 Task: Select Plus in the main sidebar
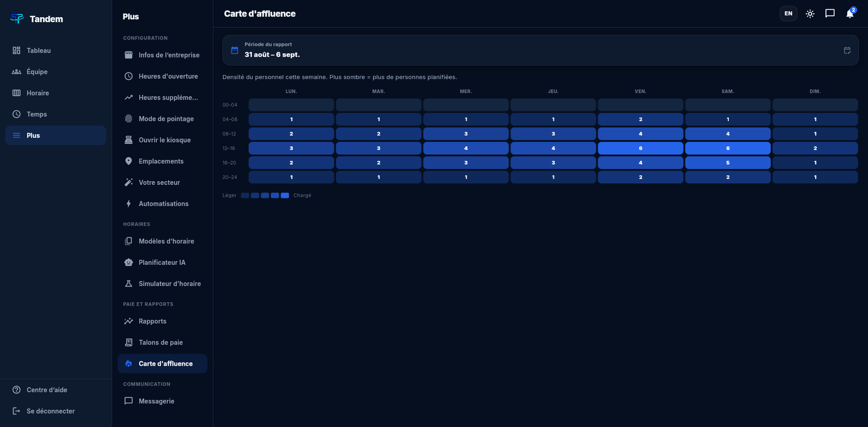(56, 135)
